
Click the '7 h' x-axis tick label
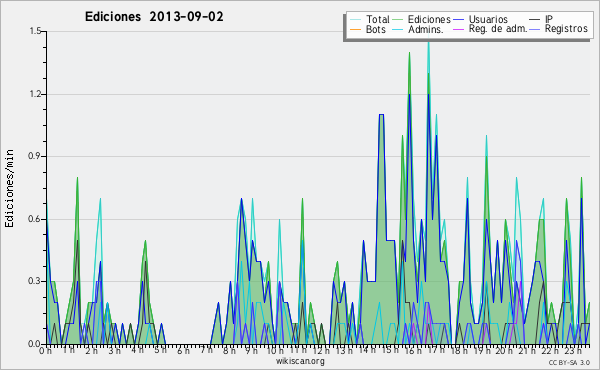tap(206, 350)
